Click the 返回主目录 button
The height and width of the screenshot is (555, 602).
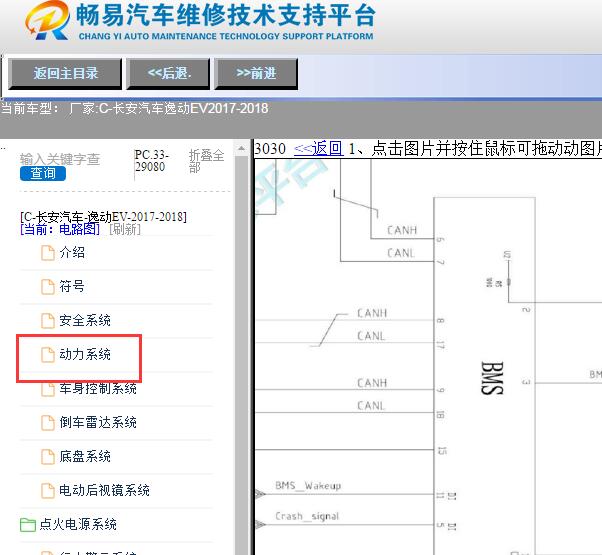pos(65,74)
